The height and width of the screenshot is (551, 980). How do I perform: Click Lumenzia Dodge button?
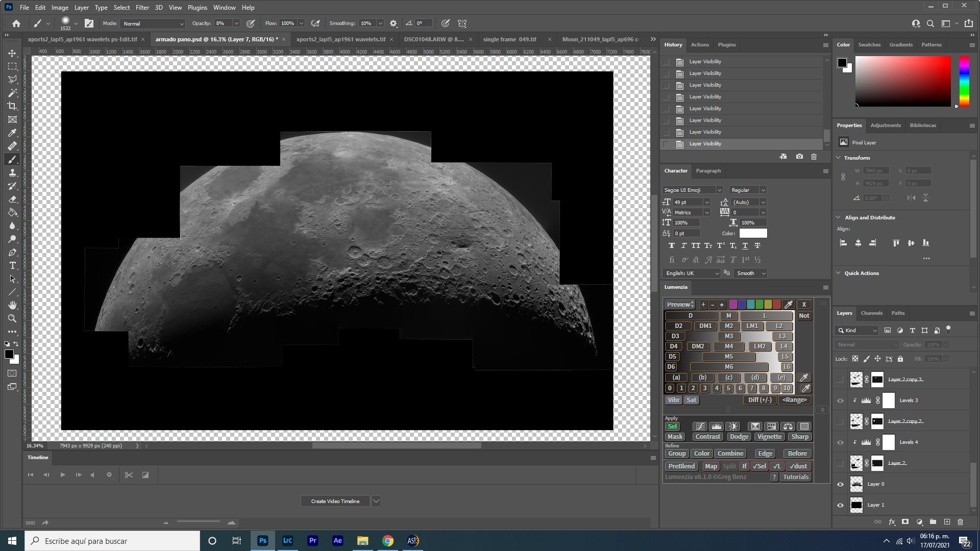pos(739,437)
